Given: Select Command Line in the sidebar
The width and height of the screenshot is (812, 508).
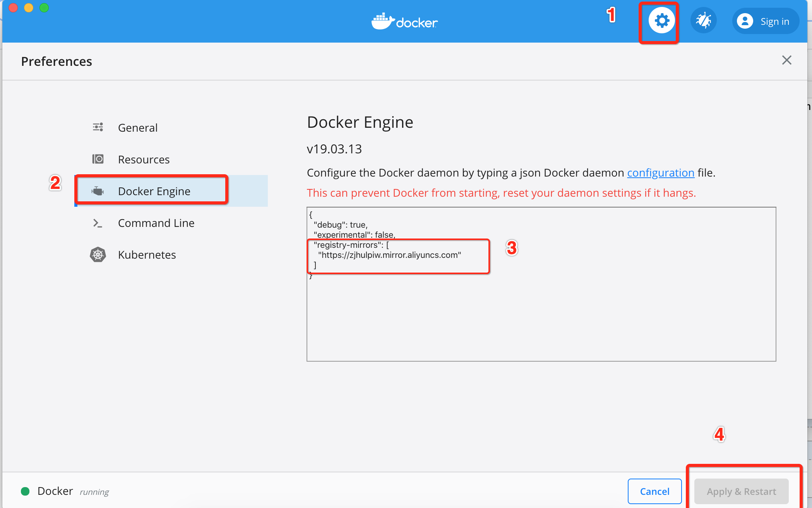Looking at the screenshot, I should [x=156, y=223].
